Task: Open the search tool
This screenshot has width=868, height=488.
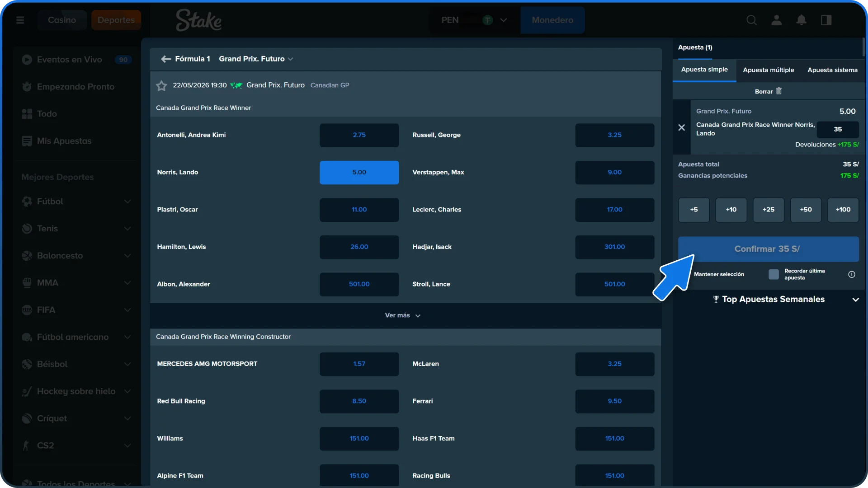Action: coord(751,20)
